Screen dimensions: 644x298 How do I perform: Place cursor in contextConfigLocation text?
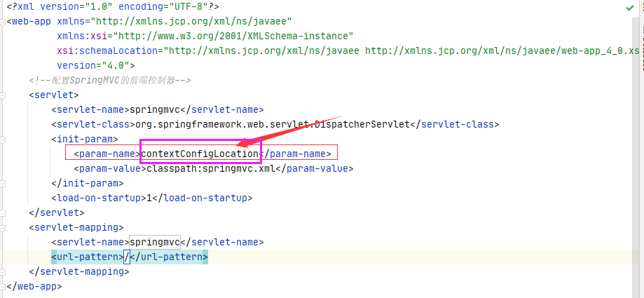(x=200, y=154)
